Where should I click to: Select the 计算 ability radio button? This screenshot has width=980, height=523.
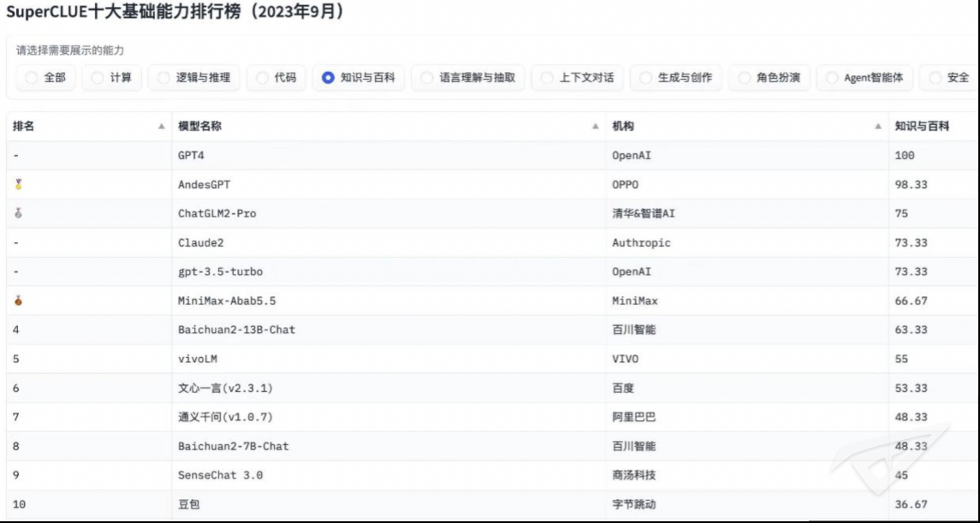98,78
